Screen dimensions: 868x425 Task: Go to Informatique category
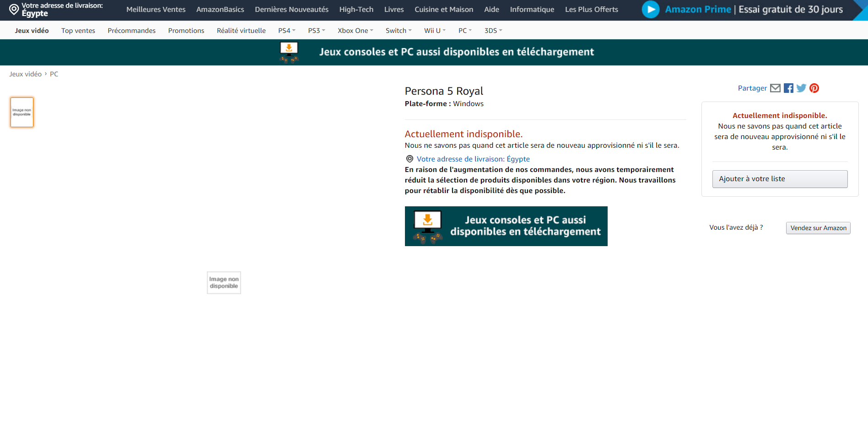532,10
